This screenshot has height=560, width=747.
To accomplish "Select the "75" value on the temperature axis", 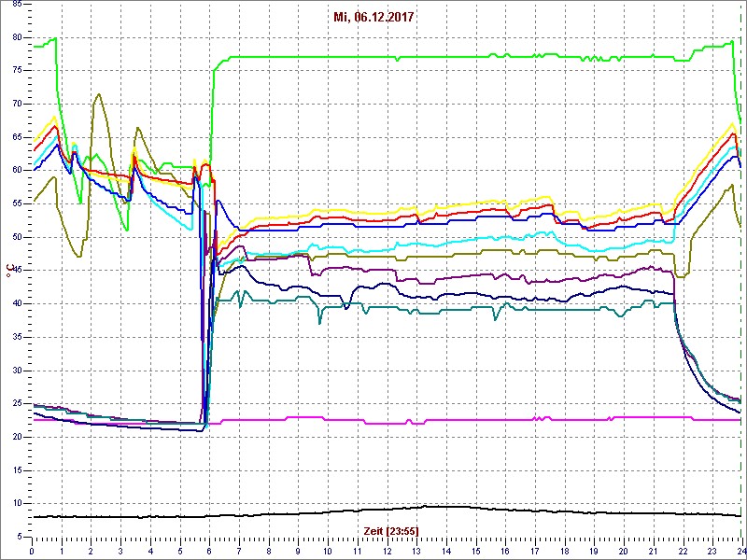I will [x=17, y=71].
